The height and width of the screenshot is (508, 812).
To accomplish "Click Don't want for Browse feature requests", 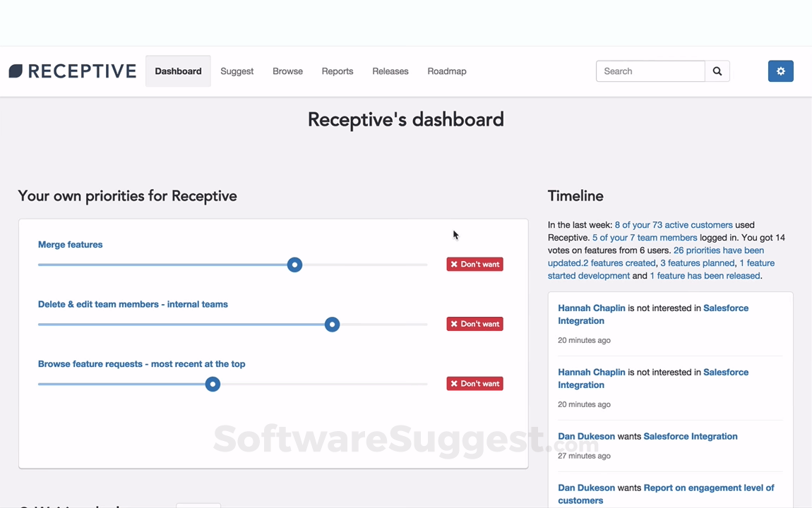I will [474, 383].
